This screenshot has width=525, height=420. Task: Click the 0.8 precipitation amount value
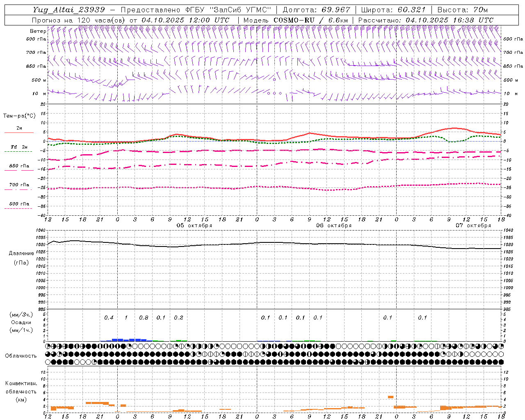coord(144,317)
